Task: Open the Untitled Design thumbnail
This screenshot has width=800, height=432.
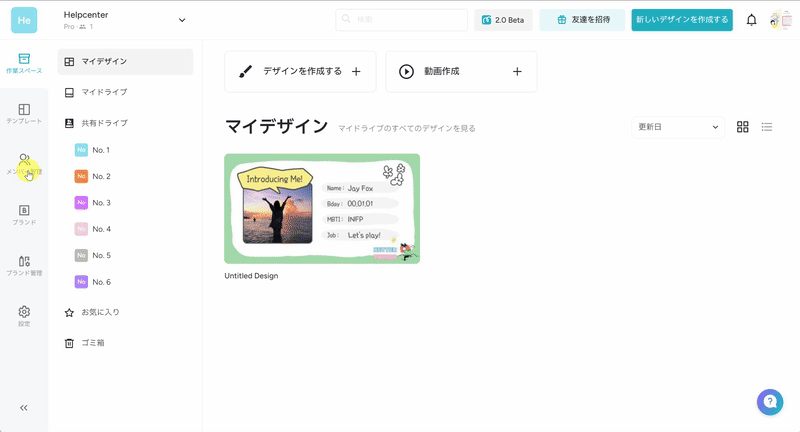Action: pyautogui.click(x=322, y=208)
